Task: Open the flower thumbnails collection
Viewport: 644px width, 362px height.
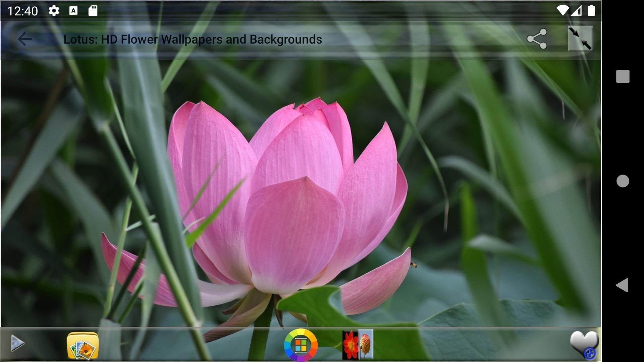Action: (358, 345)
